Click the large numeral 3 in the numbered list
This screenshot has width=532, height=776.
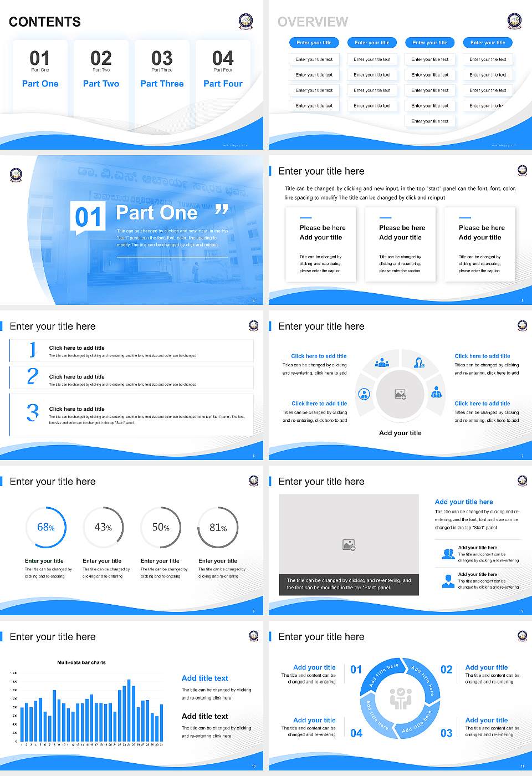tap(33, 412)
